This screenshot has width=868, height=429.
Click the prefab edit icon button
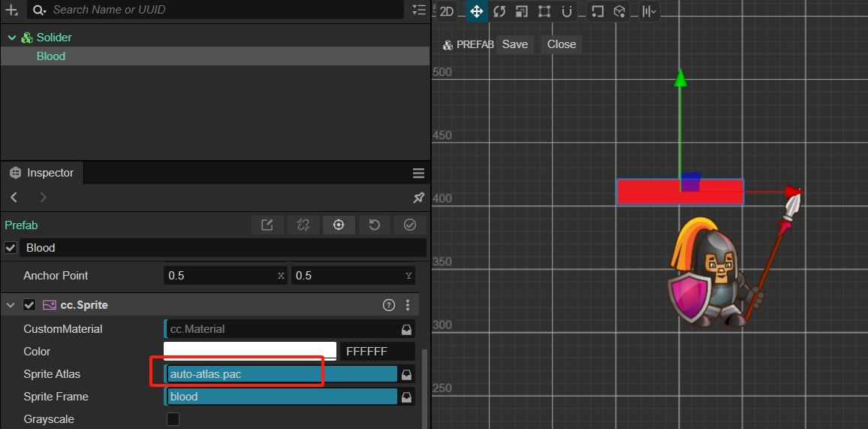(267, 225)
